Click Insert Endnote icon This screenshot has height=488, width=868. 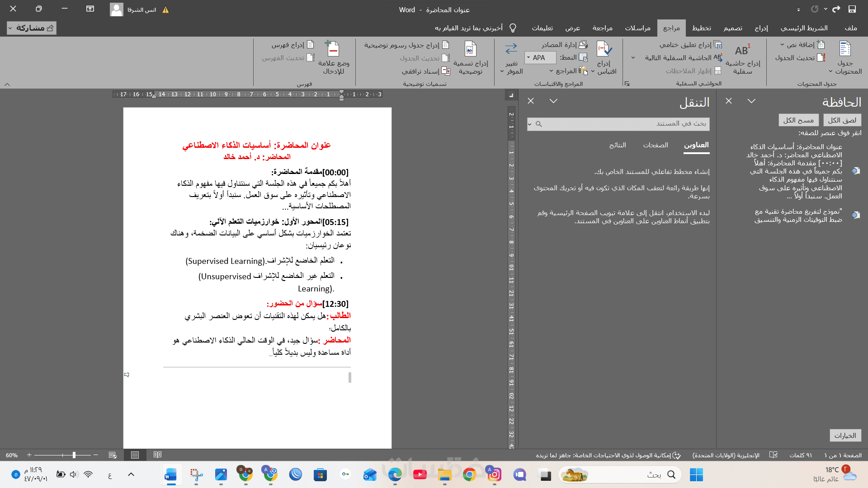[717, 45]
